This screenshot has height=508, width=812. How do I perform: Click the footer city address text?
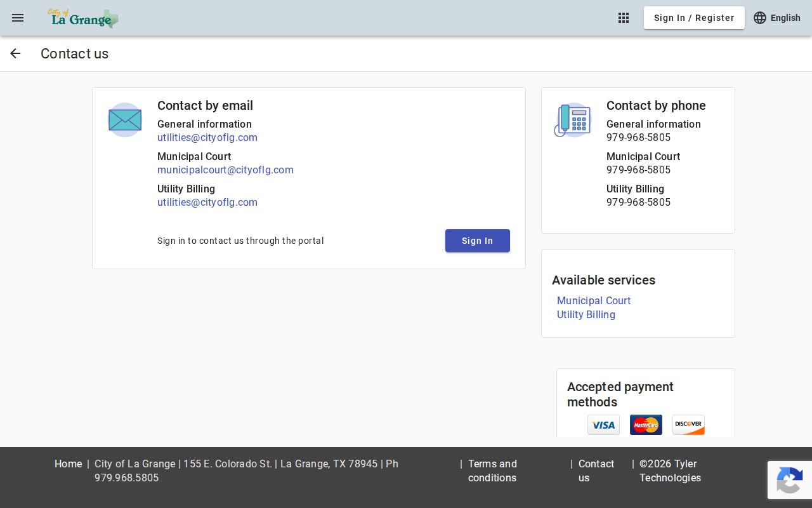tap(246, 471)
